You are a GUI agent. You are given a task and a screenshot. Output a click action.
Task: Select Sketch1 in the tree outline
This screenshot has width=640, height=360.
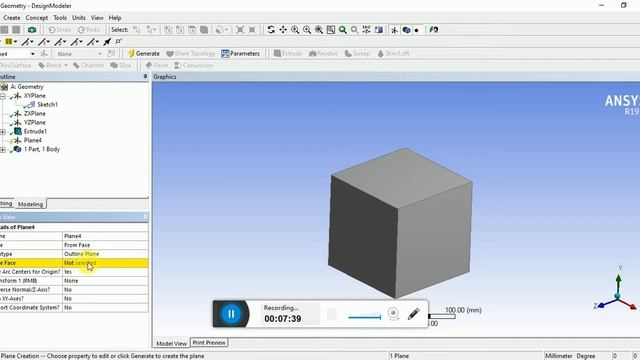[47, 104]
